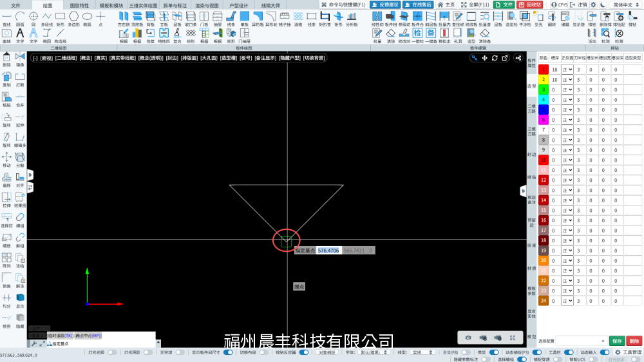Select the 多边形 polygon tool
Viewport: 644px width, 362px height.
coord(73,19)
